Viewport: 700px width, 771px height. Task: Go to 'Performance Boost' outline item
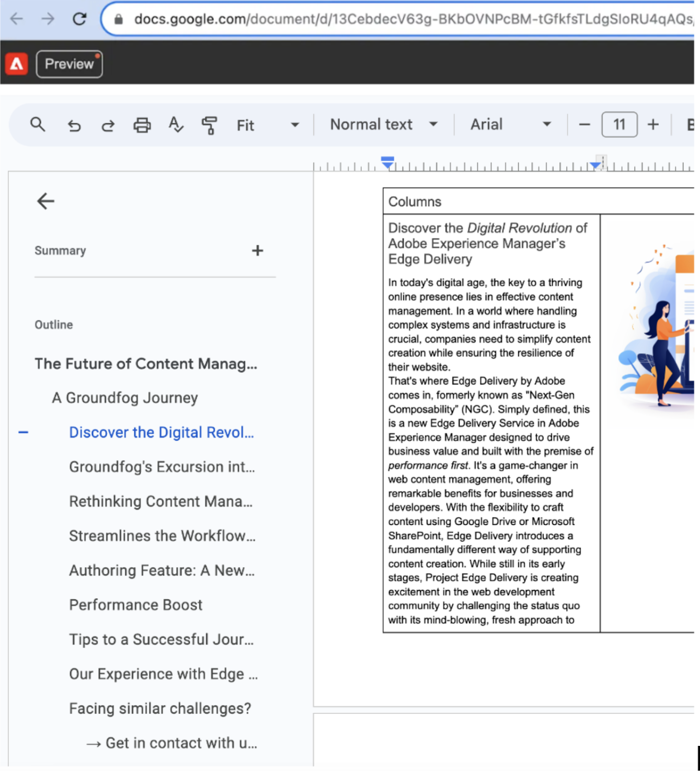point(136,605)
